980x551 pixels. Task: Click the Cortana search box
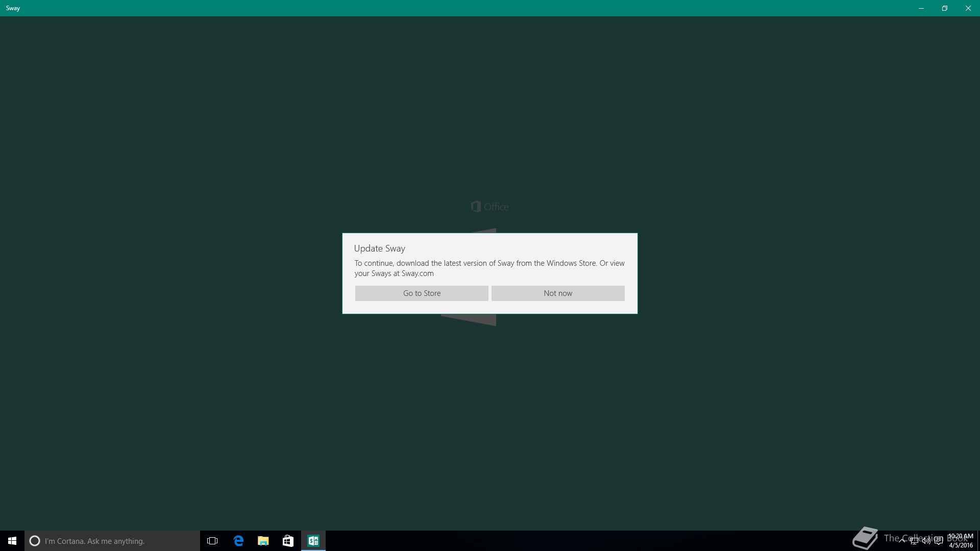click(x=112, y=541)
